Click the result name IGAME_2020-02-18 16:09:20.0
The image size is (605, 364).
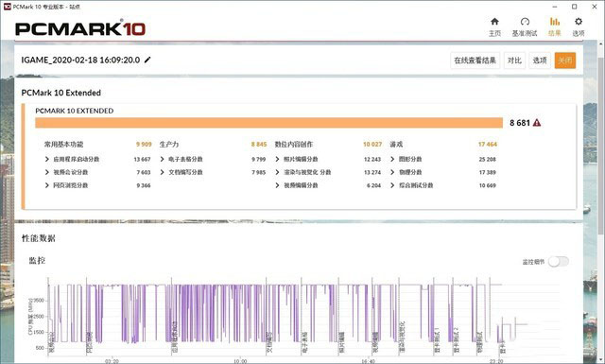(80, 60)
